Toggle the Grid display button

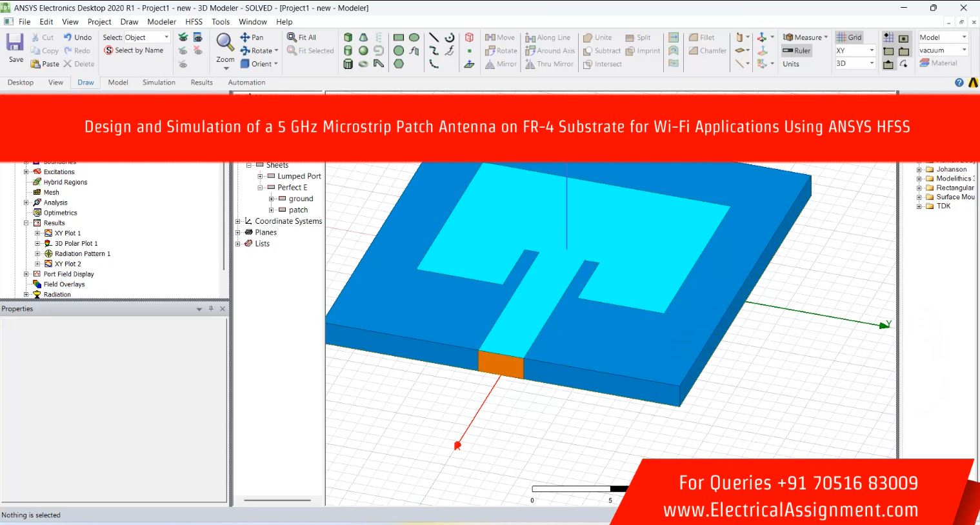point(849,37)
